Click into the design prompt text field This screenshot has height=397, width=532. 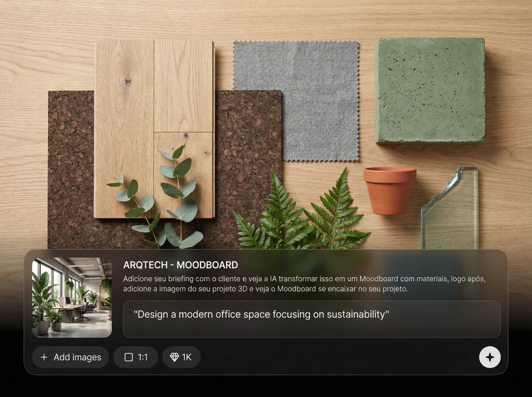312,319
